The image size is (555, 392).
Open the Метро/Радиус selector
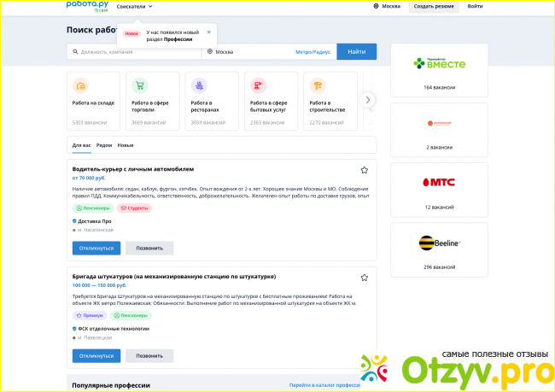[312, 52]
